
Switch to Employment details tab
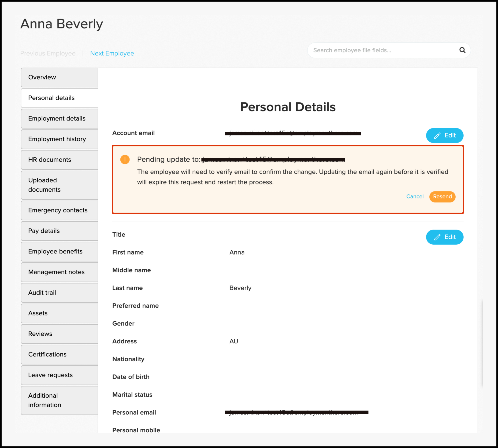click(x=59, y=119)
